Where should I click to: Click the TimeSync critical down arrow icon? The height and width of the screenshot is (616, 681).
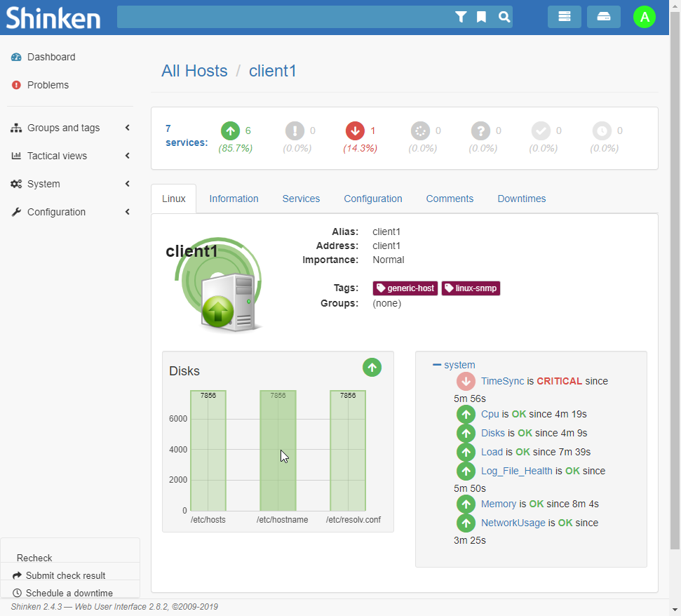pyautogui.click(x=466, y=382)
